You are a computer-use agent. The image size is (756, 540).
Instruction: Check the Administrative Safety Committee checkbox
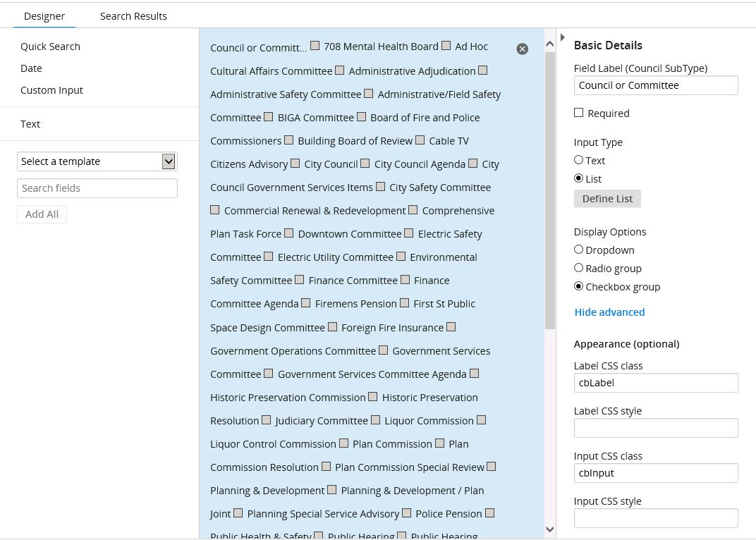(x=482, y=70)
